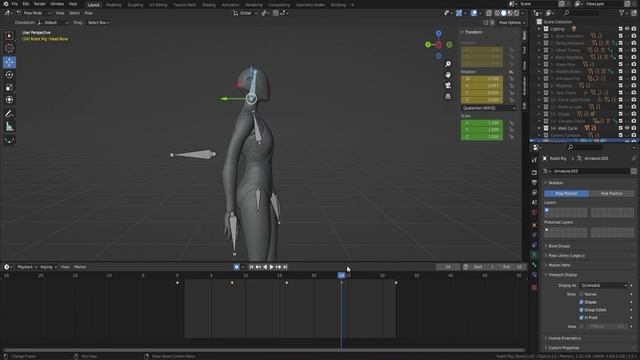Switch to the Animation workspace tab

pos(230,5)
